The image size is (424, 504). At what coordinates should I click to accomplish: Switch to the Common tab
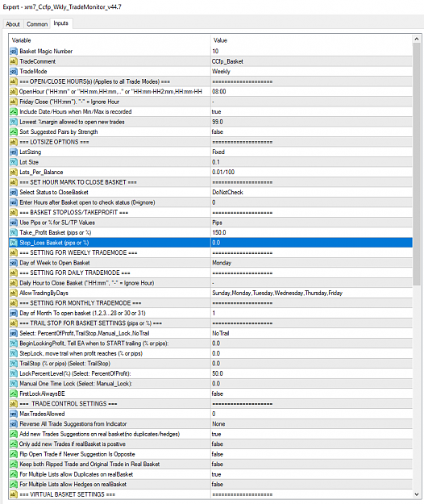tap(37, 24)
